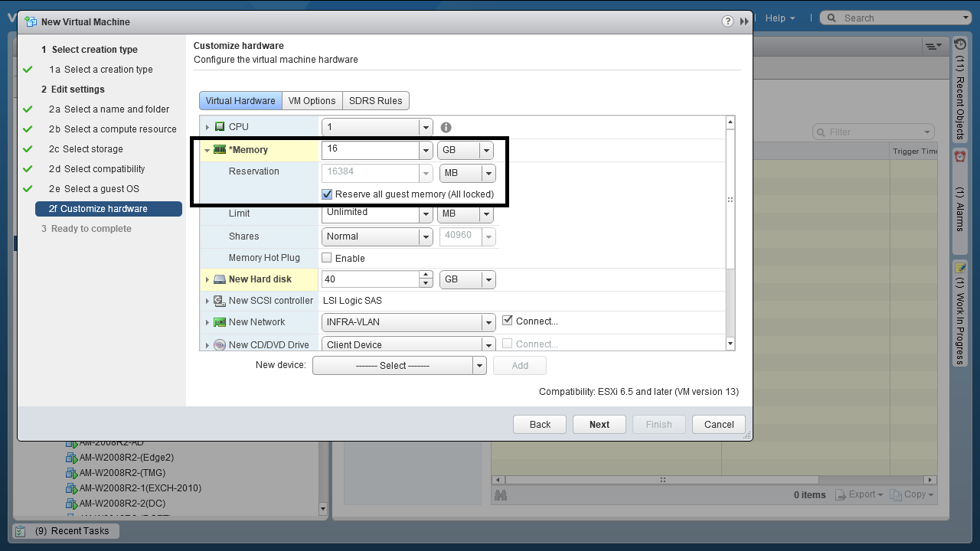
Task: Enable Memory Hot Plug checkbox
Action: tap(327, 258)
